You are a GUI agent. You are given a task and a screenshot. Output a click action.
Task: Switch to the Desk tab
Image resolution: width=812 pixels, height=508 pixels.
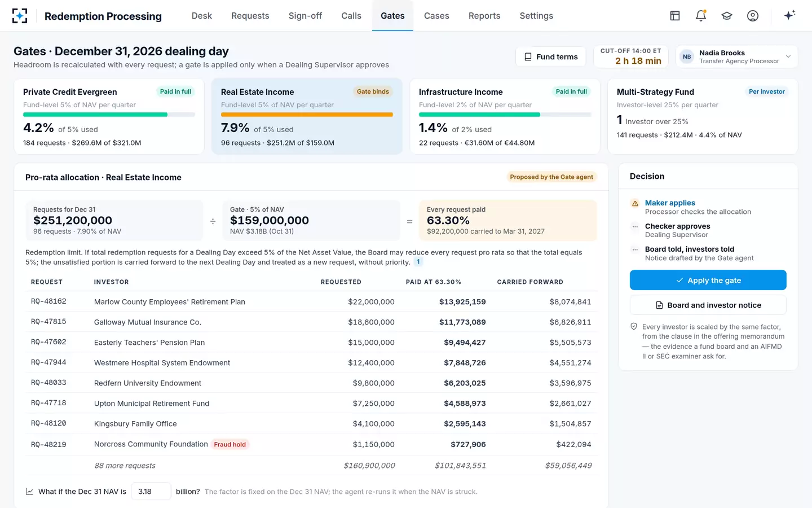[x=201, y=16]
